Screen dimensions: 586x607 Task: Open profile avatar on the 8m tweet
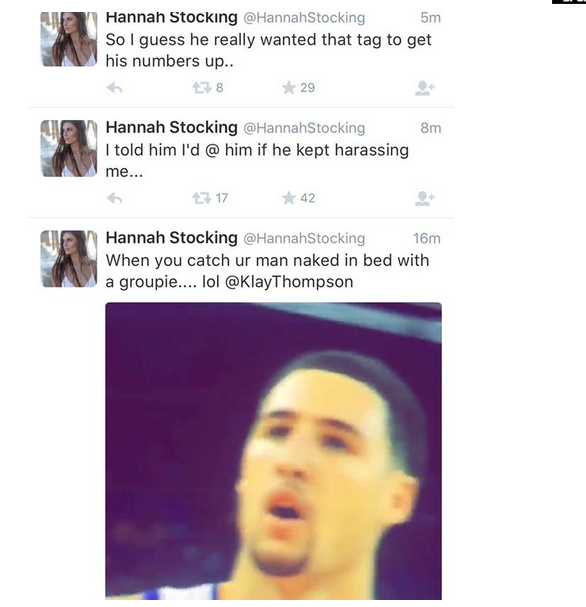(x=69, y=148)
